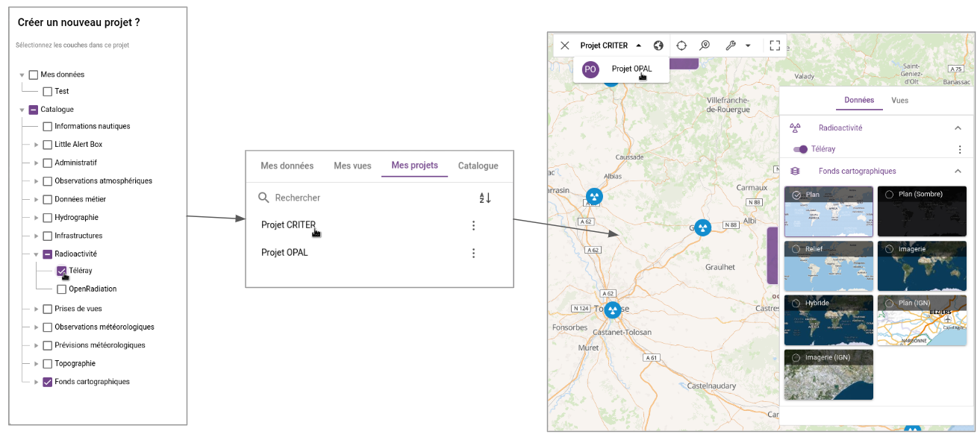Open the Projet CRITER dropdown arrow
Image resolution: width=980 pixels, height=440 pixels.
(x=639, y=45)
